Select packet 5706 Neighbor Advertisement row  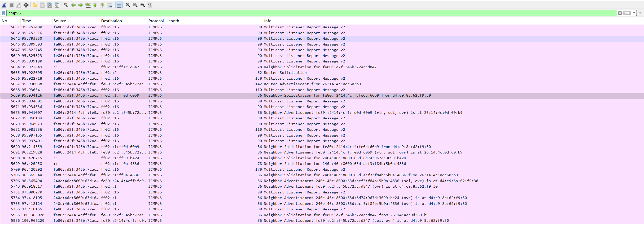[322, 181]
